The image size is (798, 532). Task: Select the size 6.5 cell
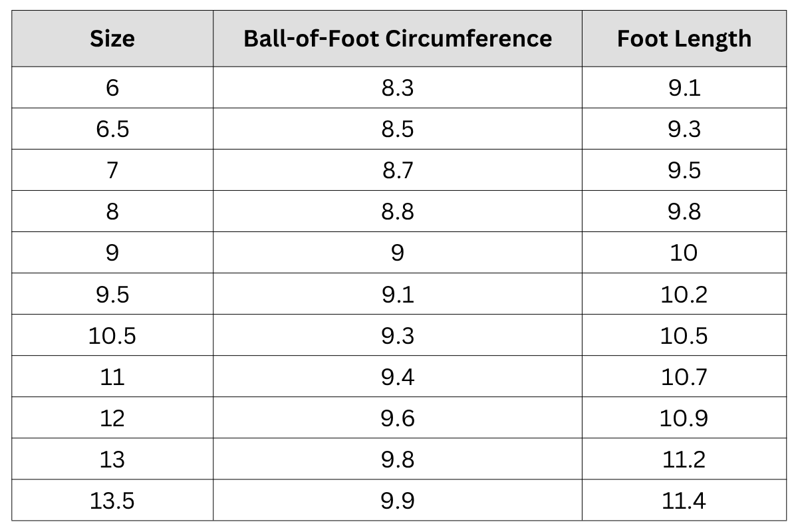tap(112, 128)
